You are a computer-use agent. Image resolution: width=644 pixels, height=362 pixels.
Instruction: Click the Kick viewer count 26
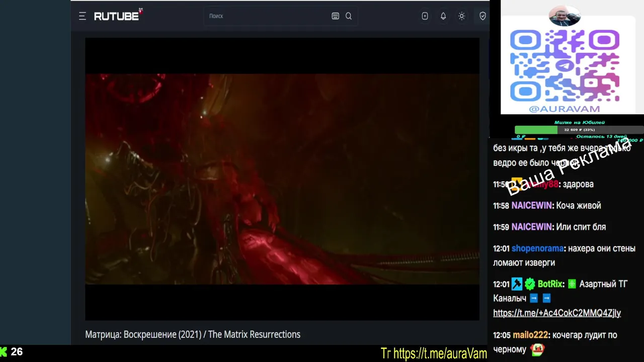(x=17, y=352)
